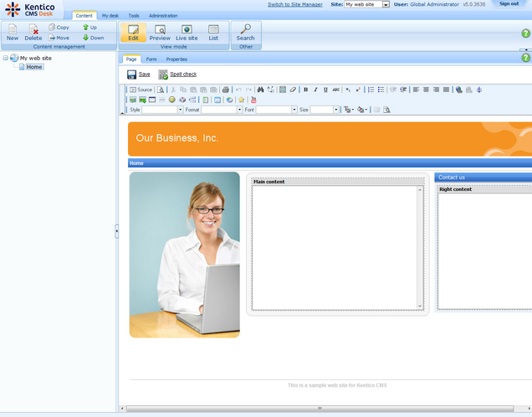This screenshot has width=532, height=417.
Task: Toggle Source view in editor
Action: [x=141, y=90]
